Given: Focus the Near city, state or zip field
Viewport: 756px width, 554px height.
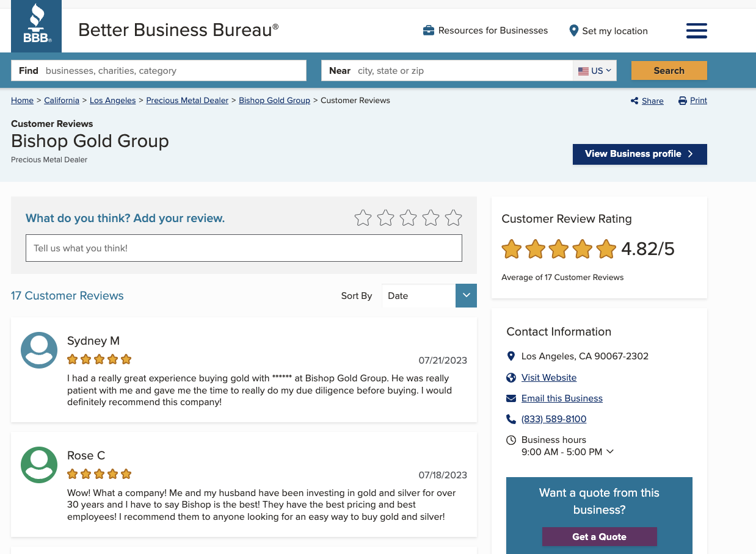Looking at the screenshot, I should click(447, 71).
